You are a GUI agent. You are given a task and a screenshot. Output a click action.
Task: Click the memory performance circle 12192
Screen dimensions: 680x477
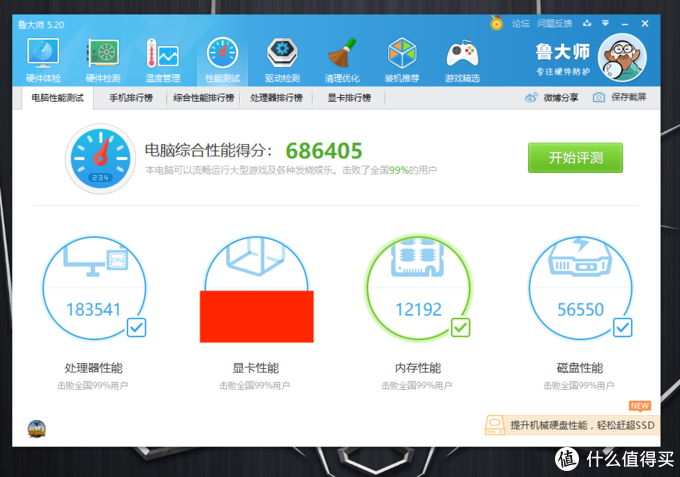(418, 288)
